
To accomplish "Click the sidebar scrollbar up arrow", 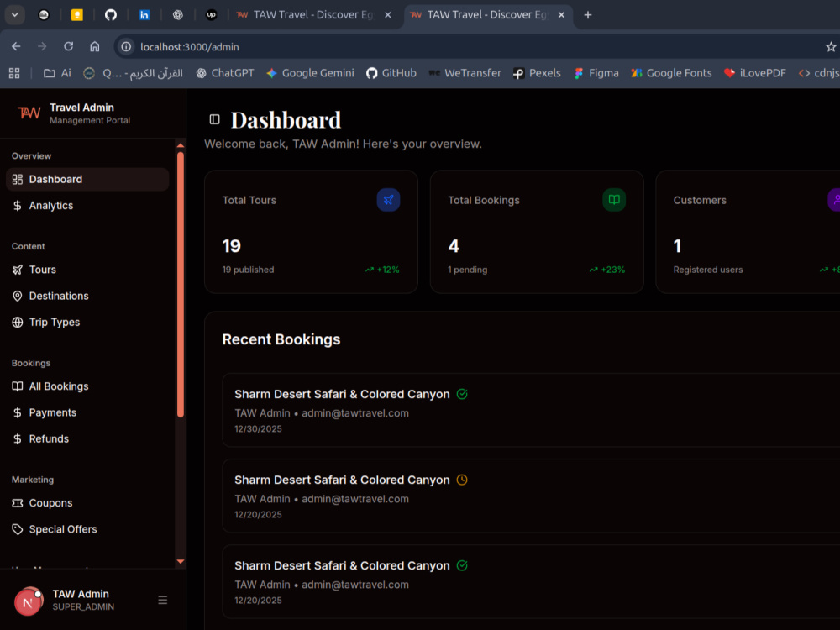I will [181, 145].
